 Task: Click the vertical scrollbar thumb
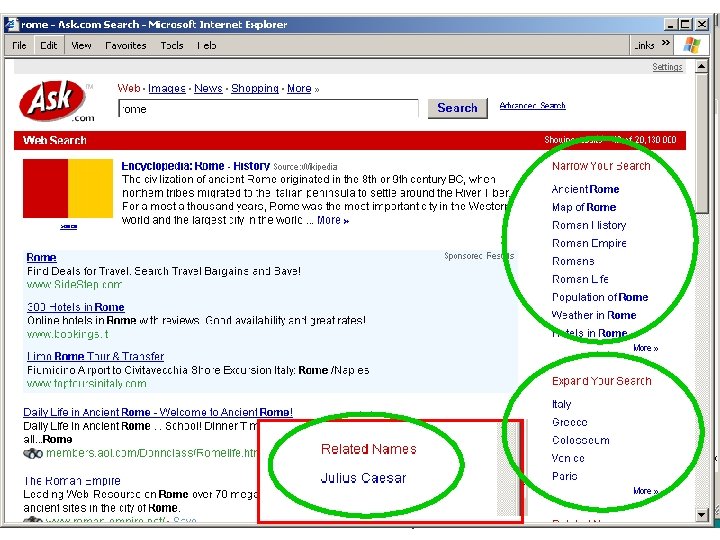click(701, 143)
